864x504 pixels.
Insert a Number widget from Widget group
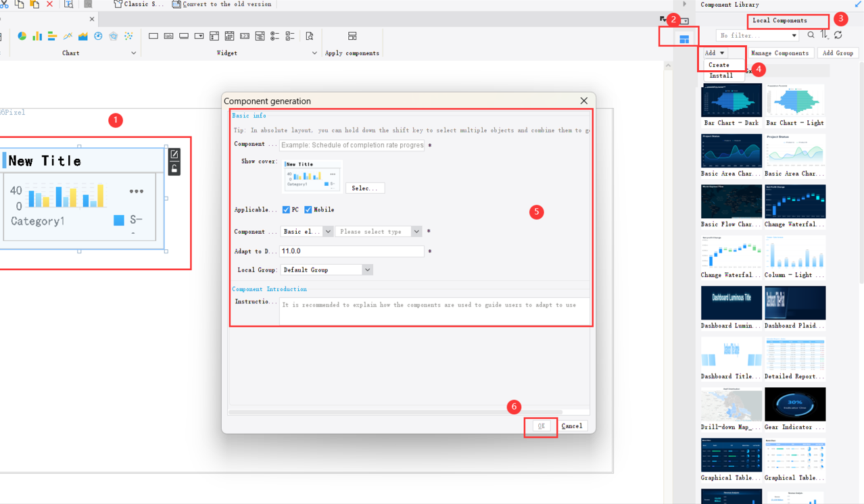point(245,36)
